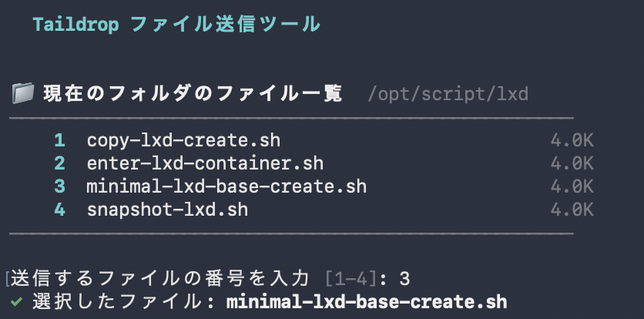Click the bold minimal-lxd-base-create.sh confirmation text
This screenshot has width=644, height=319.
coord(366,300)
